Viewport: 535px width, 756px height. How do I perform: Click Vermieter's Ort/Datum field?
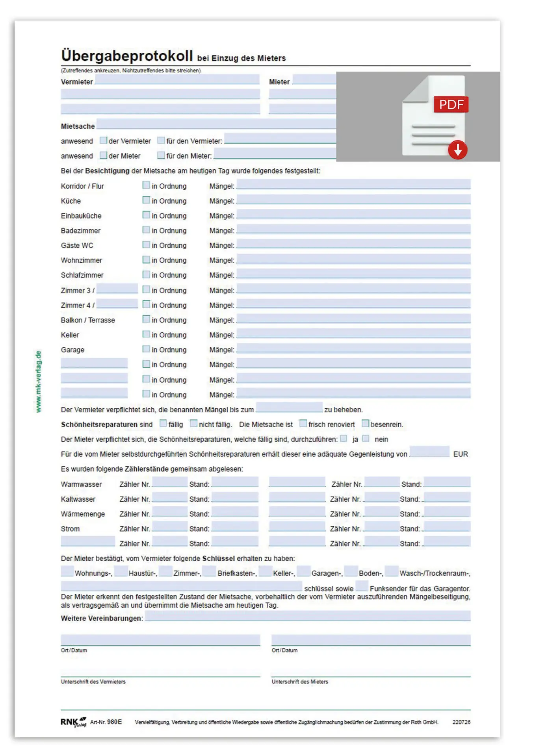click(160, 640)
